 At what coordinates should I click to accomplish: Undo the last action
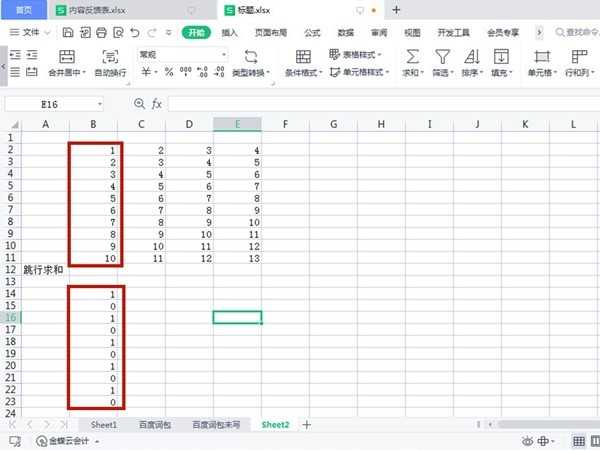[x=135, y=33]
